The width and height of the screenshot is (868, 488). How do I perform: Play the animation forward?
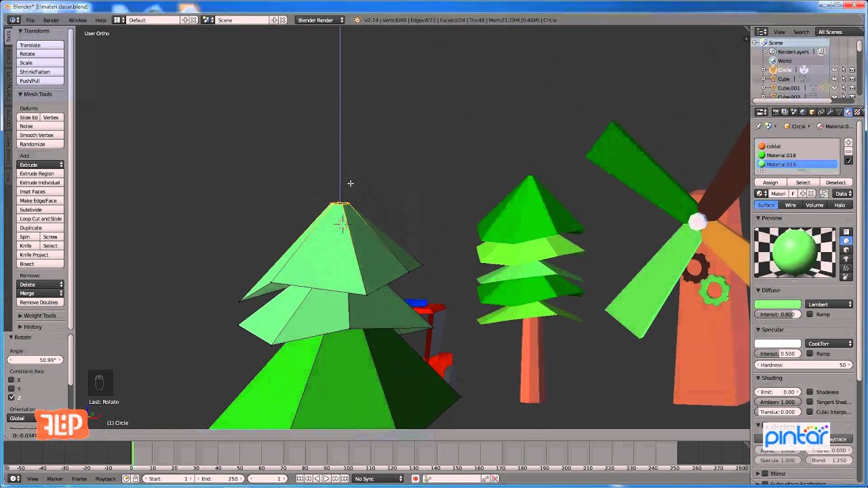pyautogui.click(x=326, y=479)
